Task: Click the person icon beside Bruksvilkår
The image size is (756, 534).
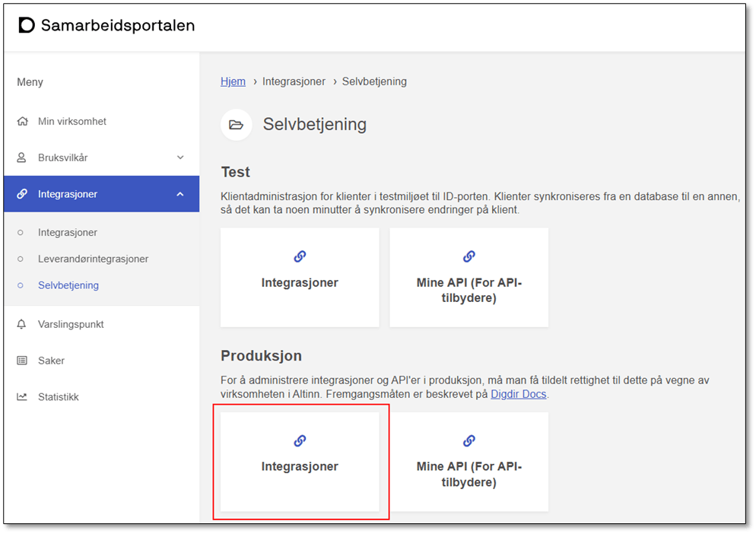Action: (x=22, y=158)
